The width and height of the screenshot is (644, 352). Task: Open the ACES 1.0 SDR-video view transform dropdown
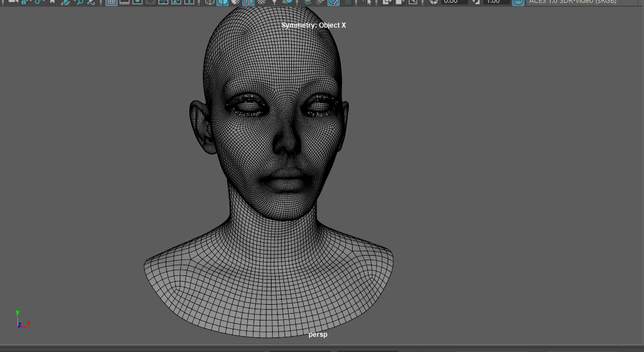coord(583,2)
